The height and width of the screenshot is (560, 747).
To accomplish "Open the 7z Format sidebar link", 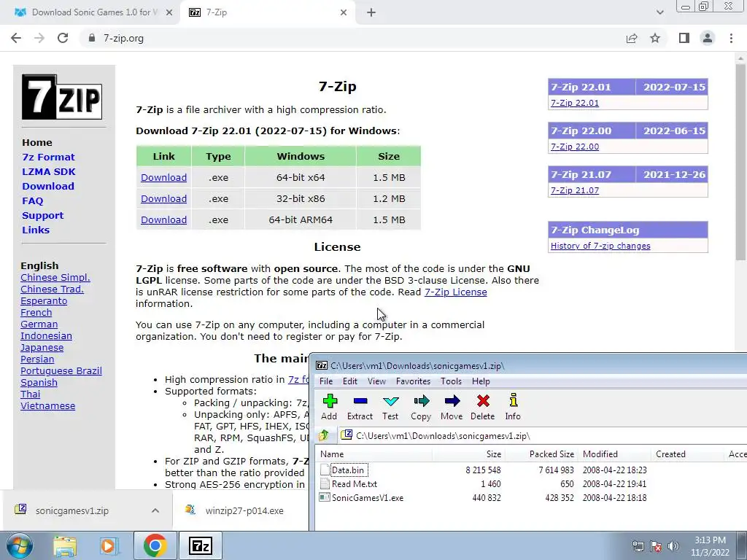I will (48, 157).
